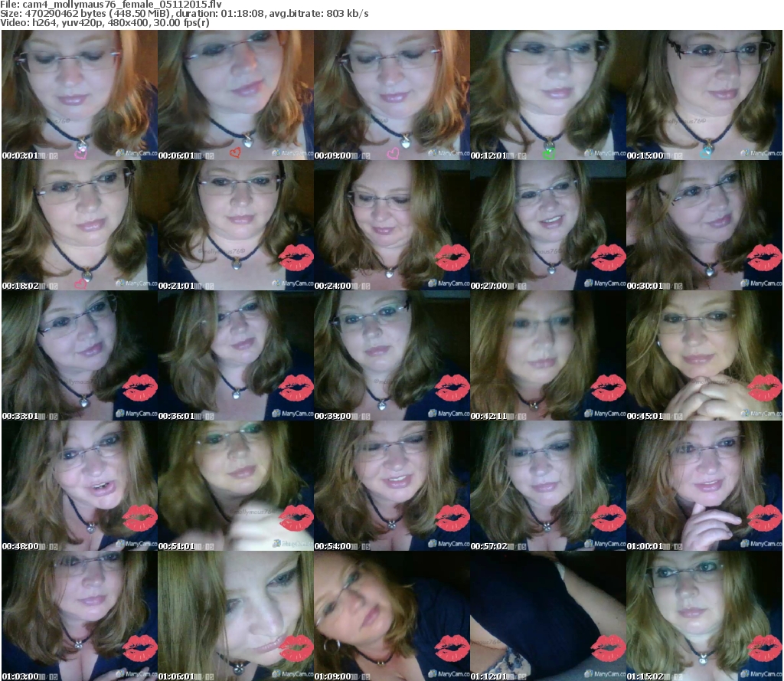784x681 pixels.
Task: Select the frame at timestamp 00:33:01
Action: (79, 355)
